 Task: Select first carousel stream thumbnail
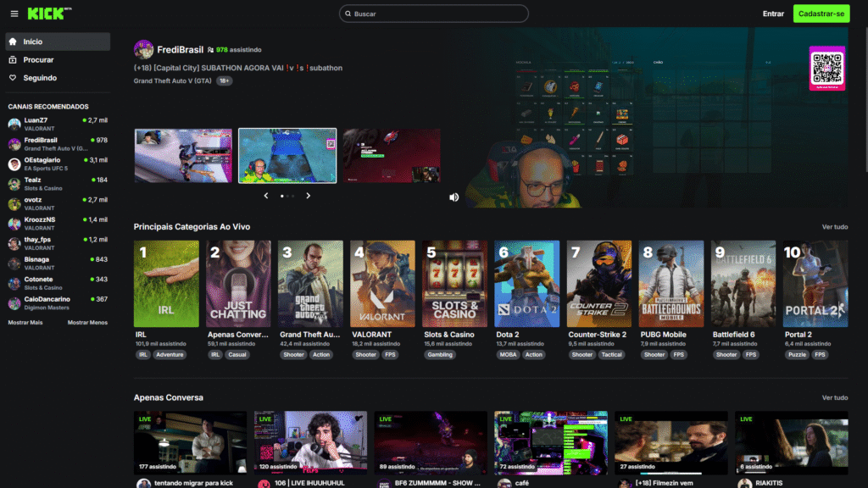point(183,156)
